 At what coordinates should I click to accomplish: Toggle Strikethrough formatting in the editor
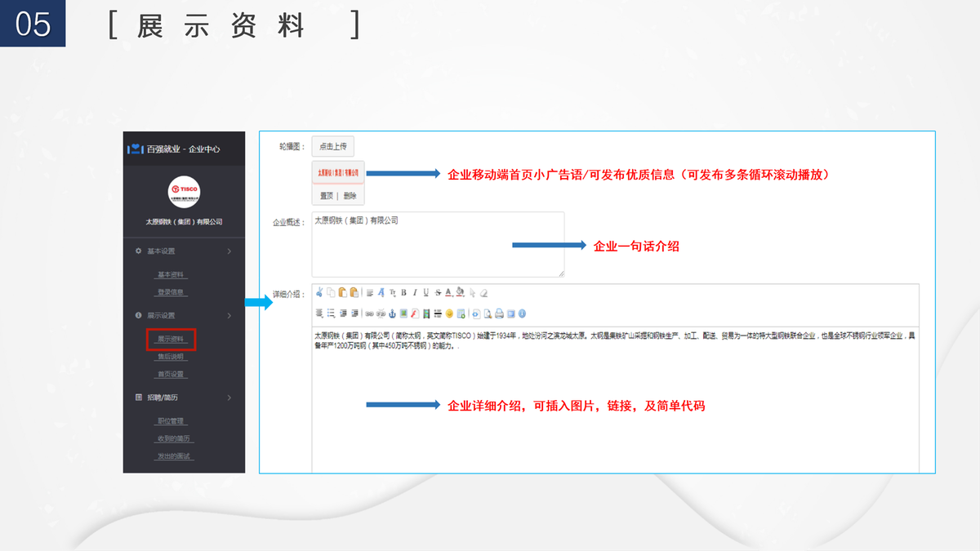pyautogui.click(x=438, y=292)
